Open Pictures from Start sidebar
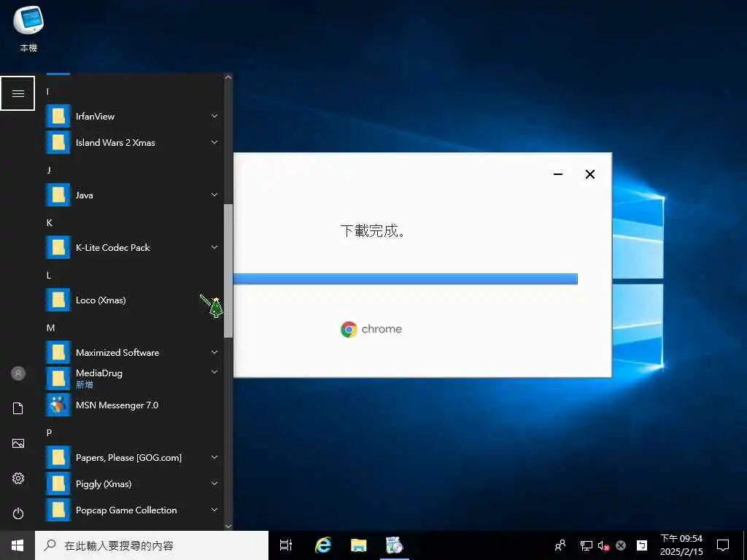The height and width of the screenshot is (560, 747). coord(18,443)
